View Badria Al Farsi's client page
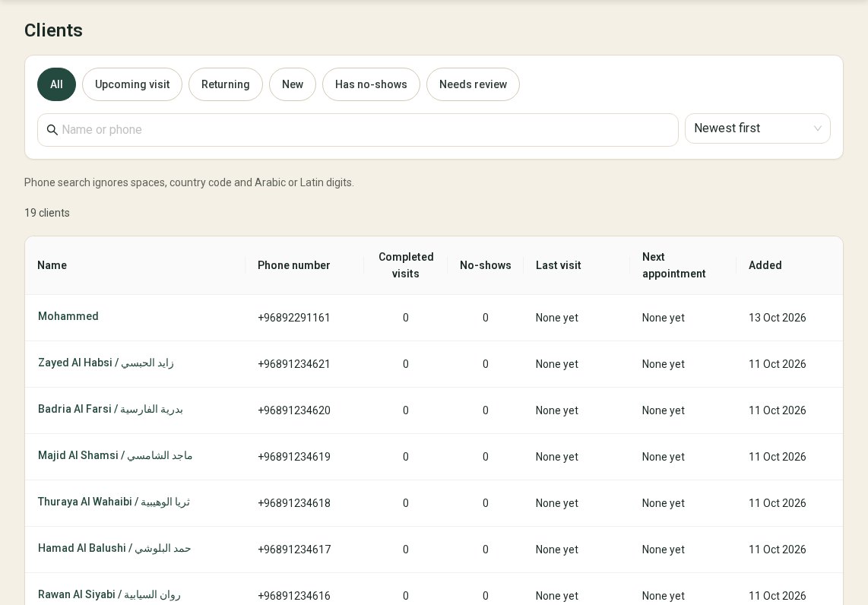Viewport: 868px width, 605px height. 110,409
